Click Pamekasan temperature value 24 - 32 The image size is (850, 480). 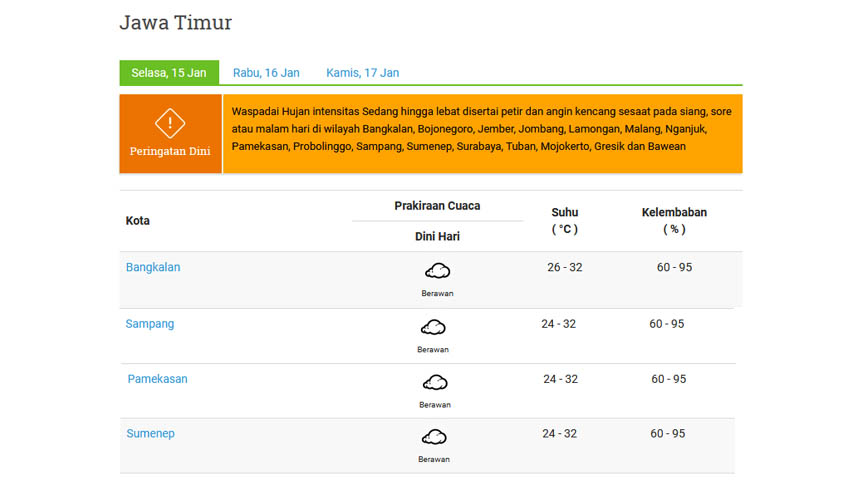[561, 379]
